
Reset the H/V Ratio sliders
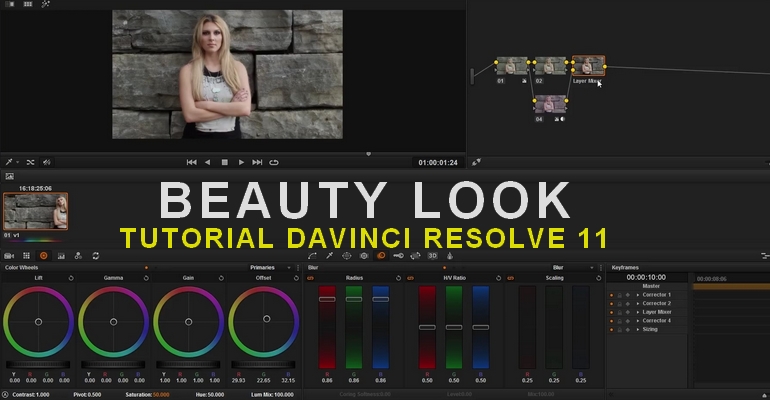[x=498, y=278]
